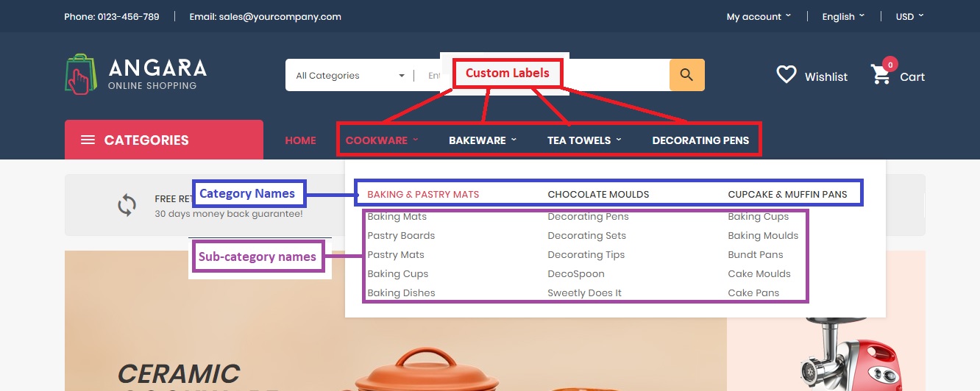Click the refresh arrows free returns icon

(x=127, y=205)
